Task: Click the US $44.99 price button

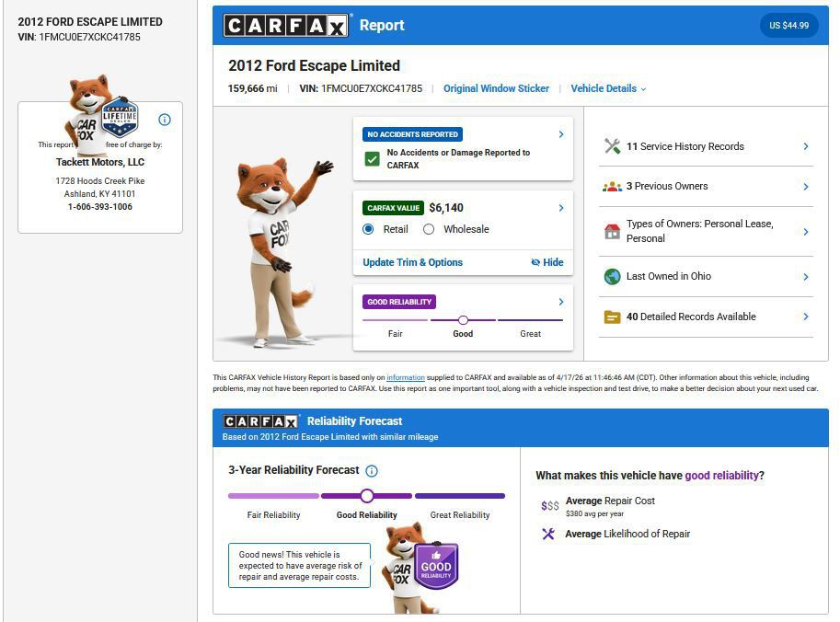Action: point(789,25)
